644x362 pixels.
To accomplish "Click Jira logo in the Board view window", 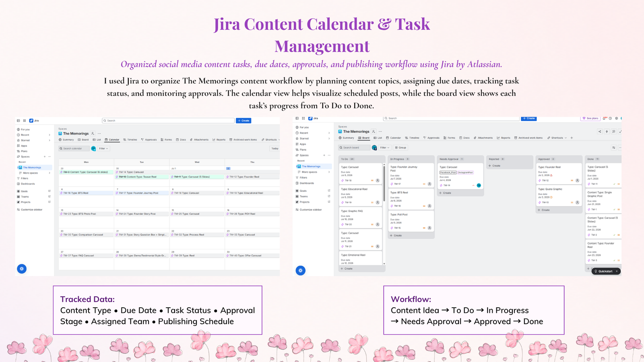I will pyautogui.click(x=313, y=118).
